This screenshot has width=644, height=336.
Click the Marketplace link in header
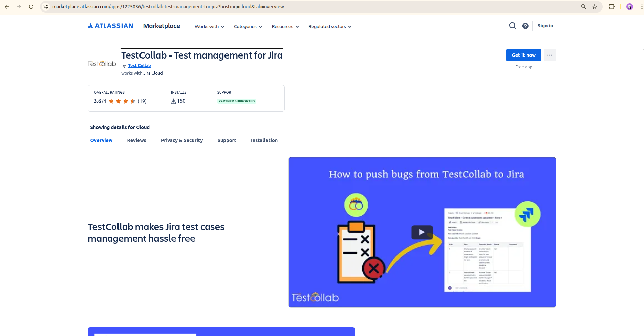click(162, 26)
